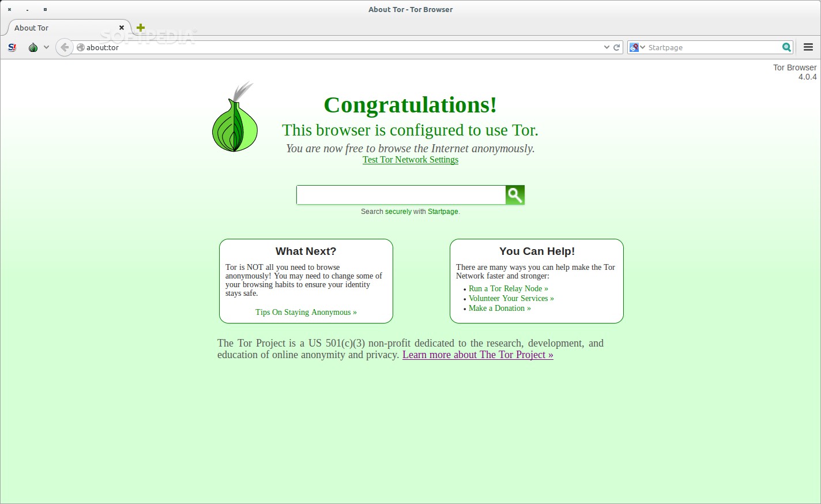
Task: Open the hamburger menu
Action: [x=808, y=47]
